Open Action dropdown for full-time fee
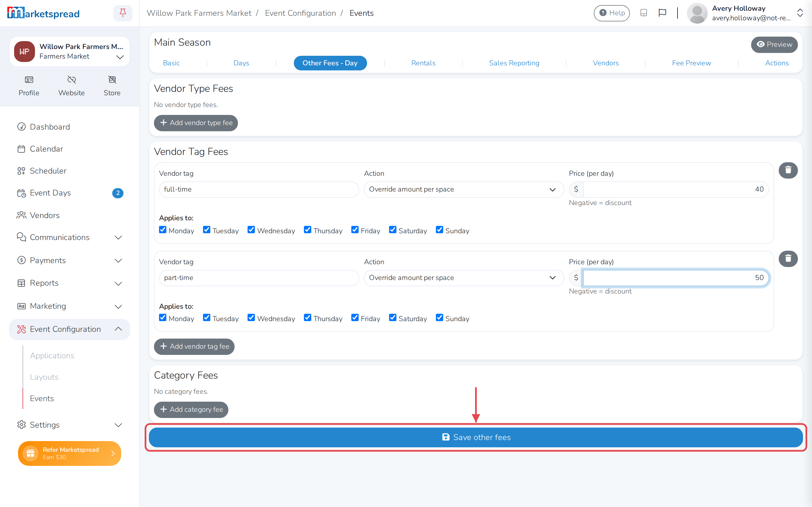812x507 pixels. 464,190
